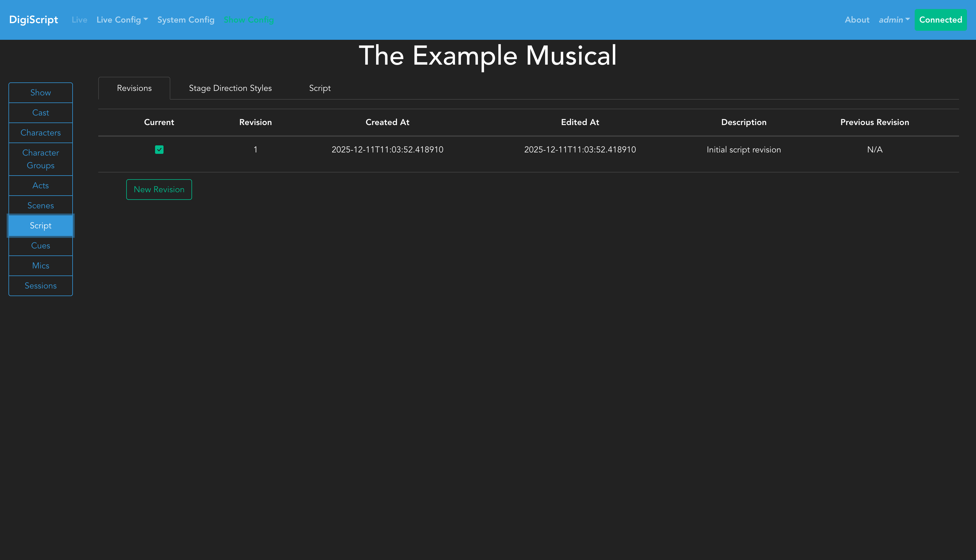The image size is (976, 560).
Task: Select Acts in the sidebar
Action: 40,185
